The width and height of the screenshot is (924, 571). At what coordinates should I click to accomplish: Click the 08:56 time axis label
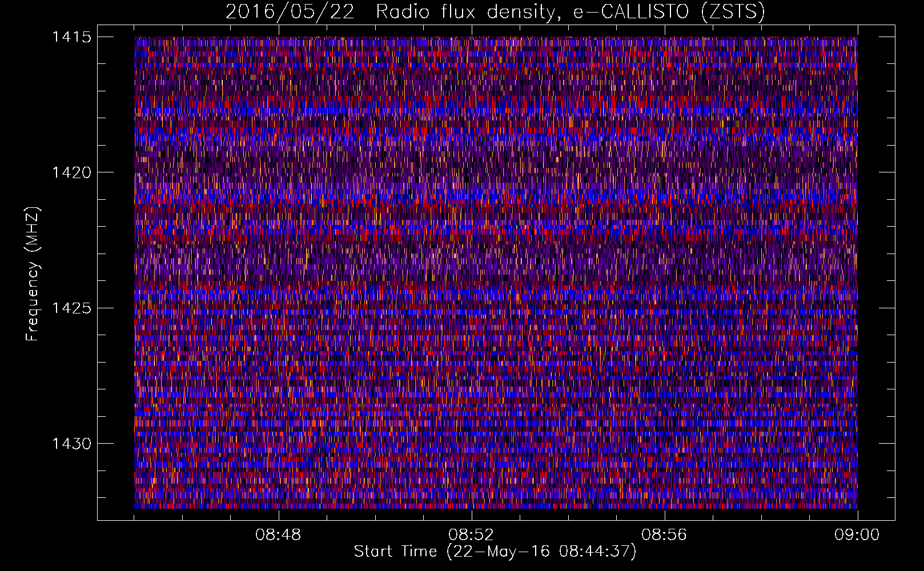point(664,535)
